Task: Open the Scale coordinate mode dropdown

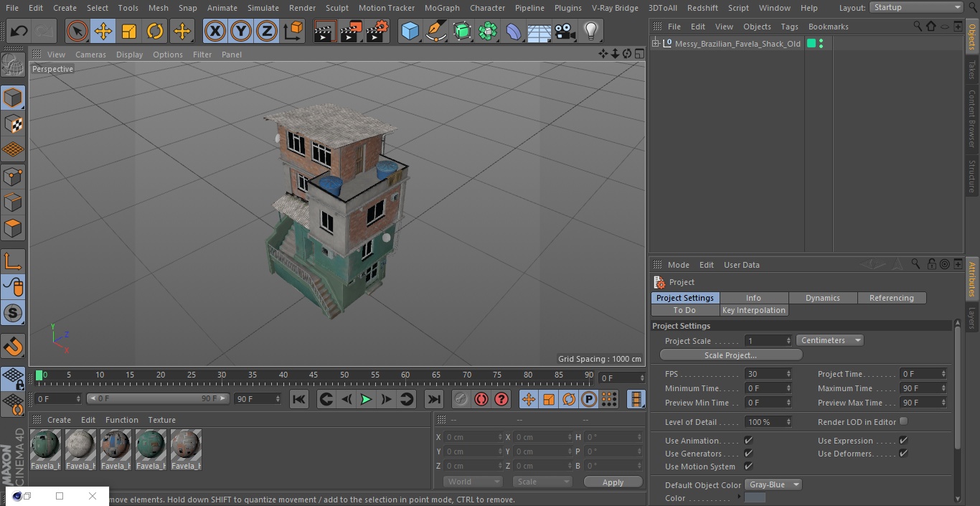Action: (542, 482)
